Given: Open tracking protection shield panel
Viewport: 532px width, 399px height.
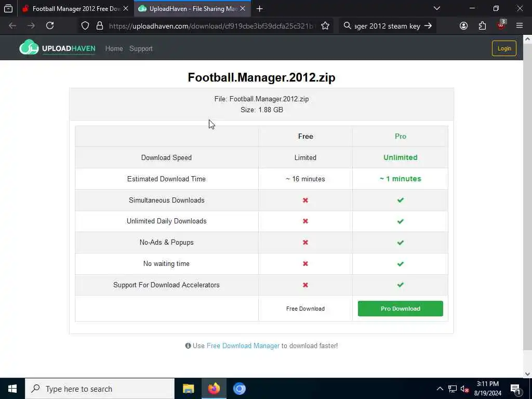Looking at the screenshot, I should (85, 26).
